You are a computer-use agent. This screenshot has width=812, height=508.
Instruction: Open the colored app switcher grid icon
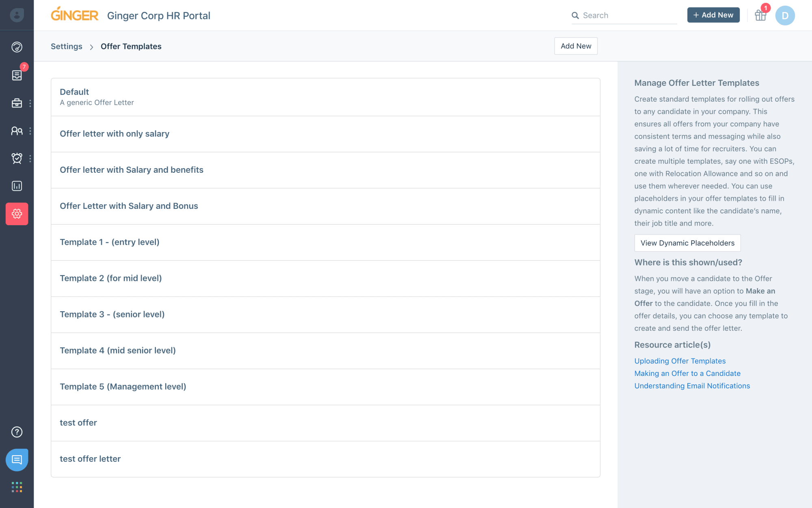pos(17,487)
